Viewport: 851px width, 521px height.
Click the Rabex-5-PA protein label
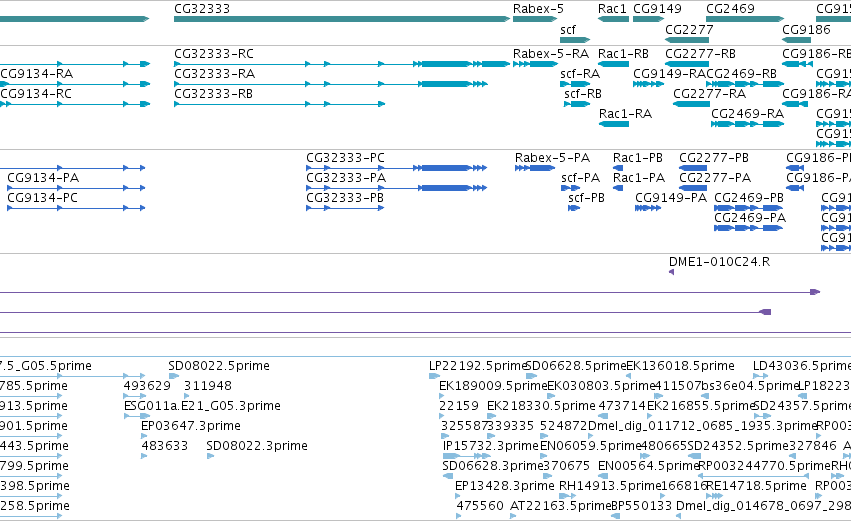552,158
